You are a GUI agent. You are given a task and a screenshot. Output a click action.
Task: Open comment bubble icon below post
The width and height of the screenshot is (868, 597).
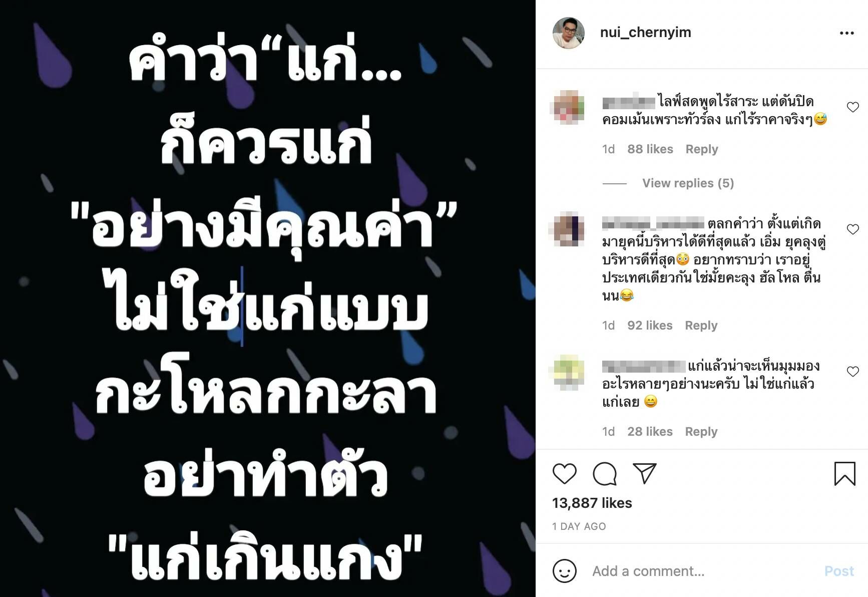tap(604, 474)
